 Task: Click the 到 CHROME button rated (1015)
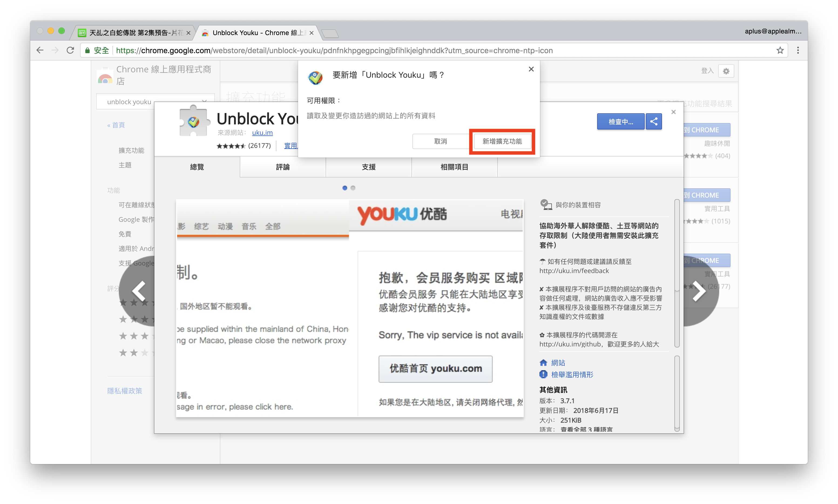(x=707, y=195)
